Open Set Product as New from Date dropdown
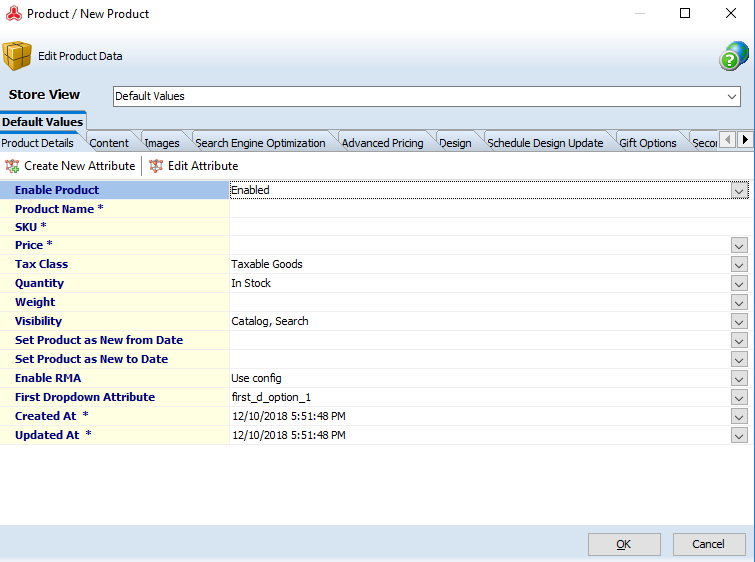755x562 pixels. tap(739, 340)
